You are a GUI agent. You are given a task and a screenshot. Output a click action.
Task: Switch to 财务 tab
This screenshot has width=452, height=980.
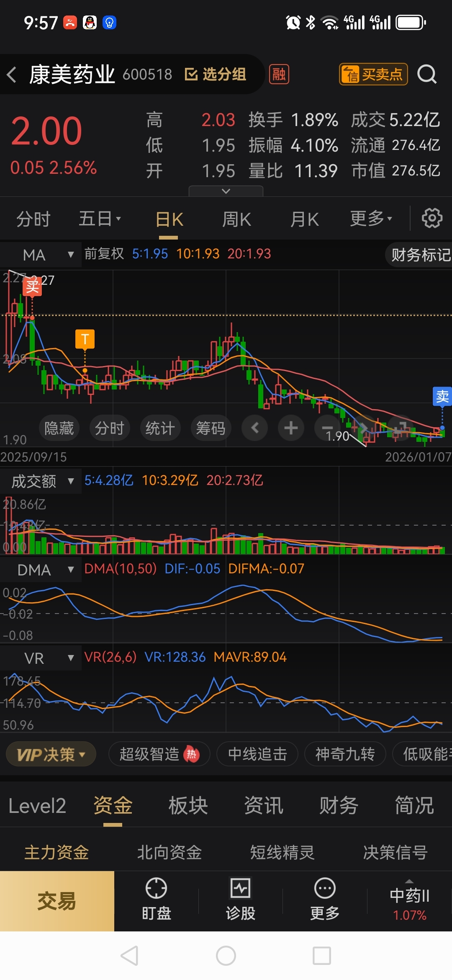point(339,806)
